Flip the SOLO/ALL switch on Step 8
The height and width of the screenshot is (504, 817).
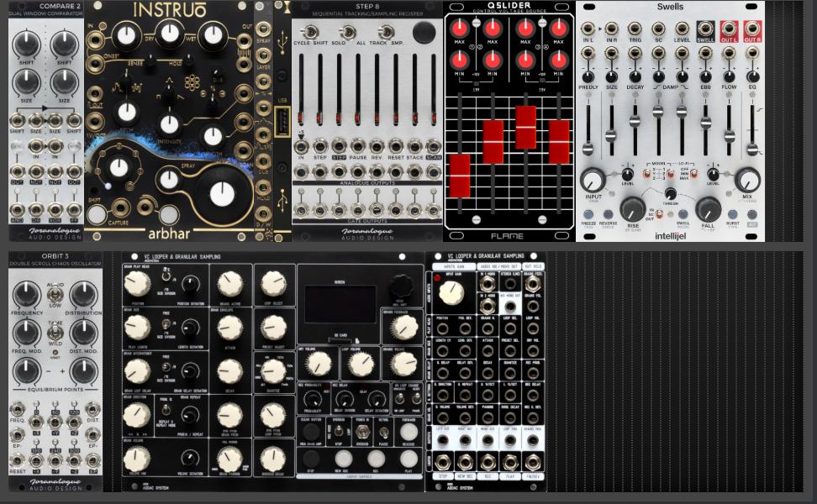coord(348,32)
